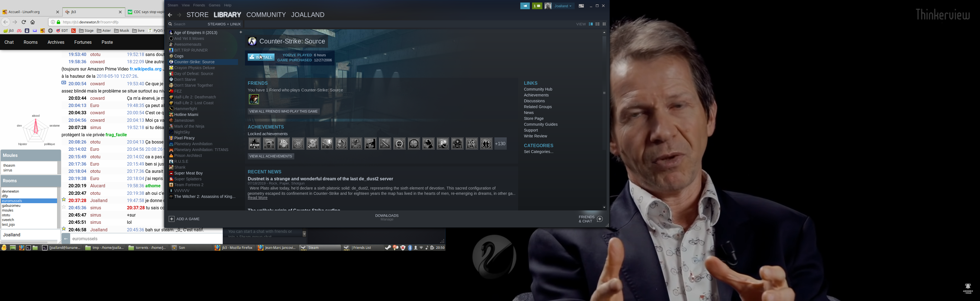Select Hotline Miami in library list
The image size is (980, 301).
pos(186,115)
